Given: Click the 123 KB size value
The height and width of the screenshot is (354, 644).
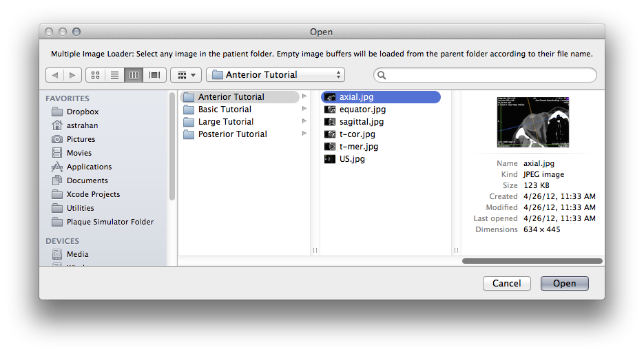Looking at the screenshot, I should click(x=537, y=186).
